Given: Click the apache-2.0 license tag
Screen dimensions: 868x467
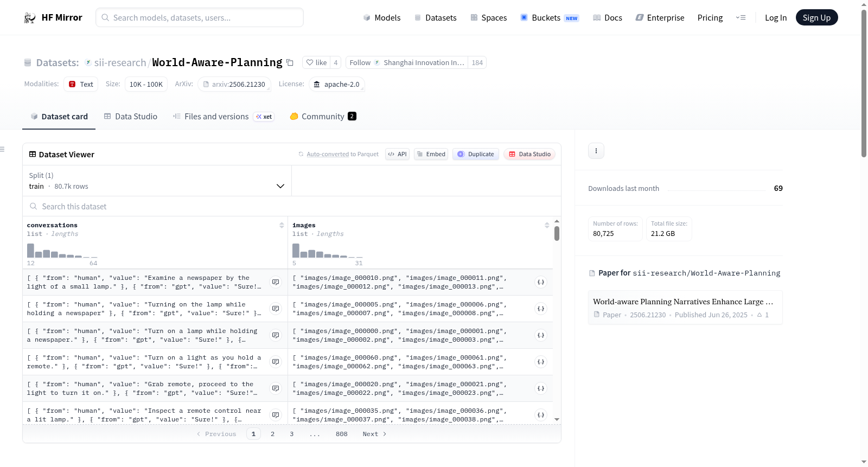Looking at the screenshot, I should (x=337, y=85).
